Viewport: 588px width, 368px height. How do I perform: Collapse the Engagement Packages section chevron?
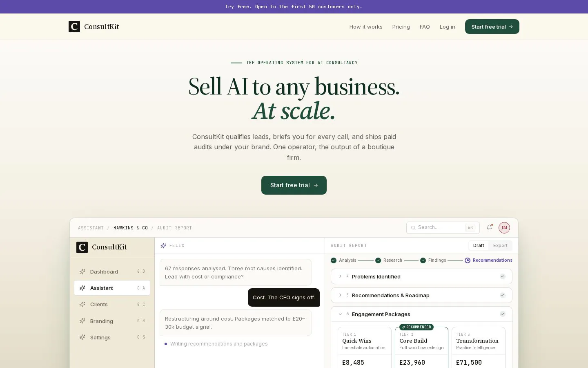340,314
